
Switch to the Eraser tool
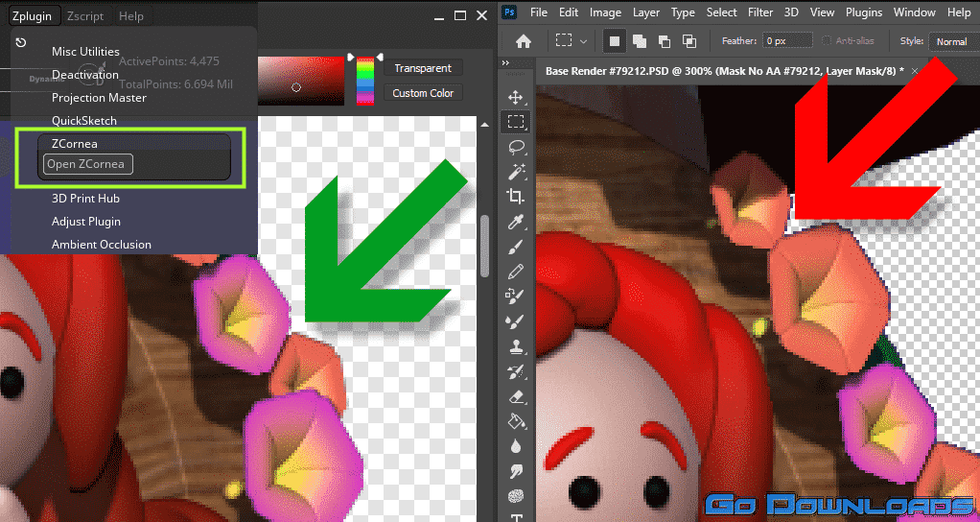tap(516, 396)
